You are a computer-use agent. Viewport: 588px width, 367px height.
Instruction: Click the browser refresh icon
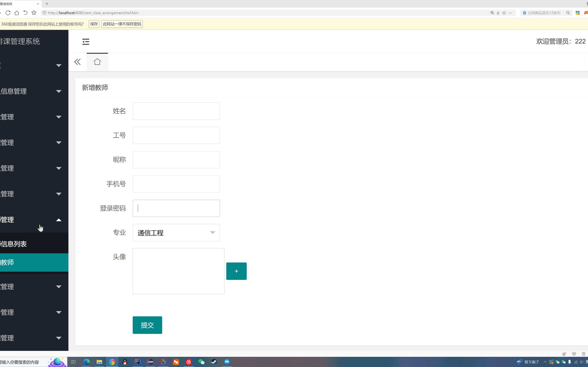click(8, 13)
